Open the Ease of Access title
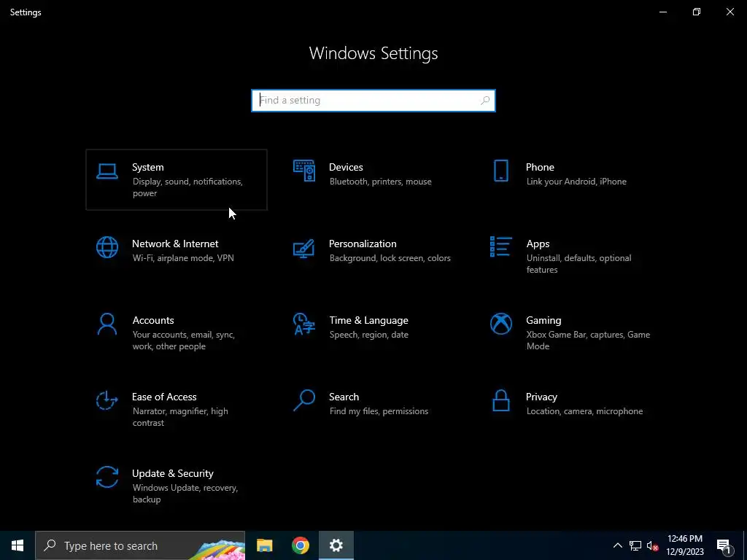 (x=164, y=397)
